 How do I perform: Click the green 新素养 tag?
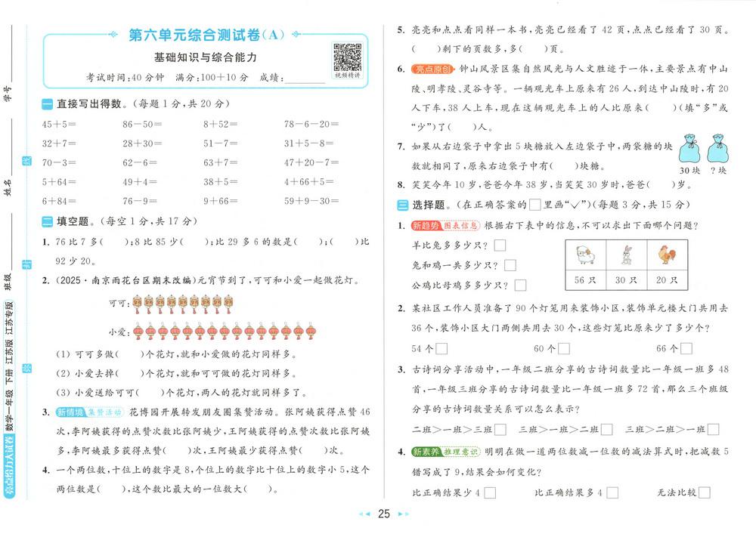[x=426, y=452]
